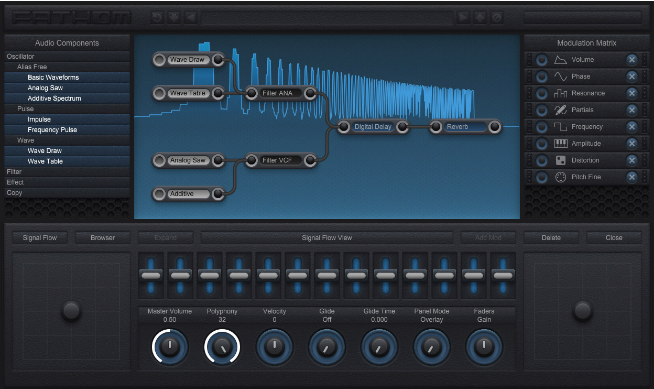The image size is (654, 389).
Task: Click the Panel Mode knob
Action: pos(432,346)
